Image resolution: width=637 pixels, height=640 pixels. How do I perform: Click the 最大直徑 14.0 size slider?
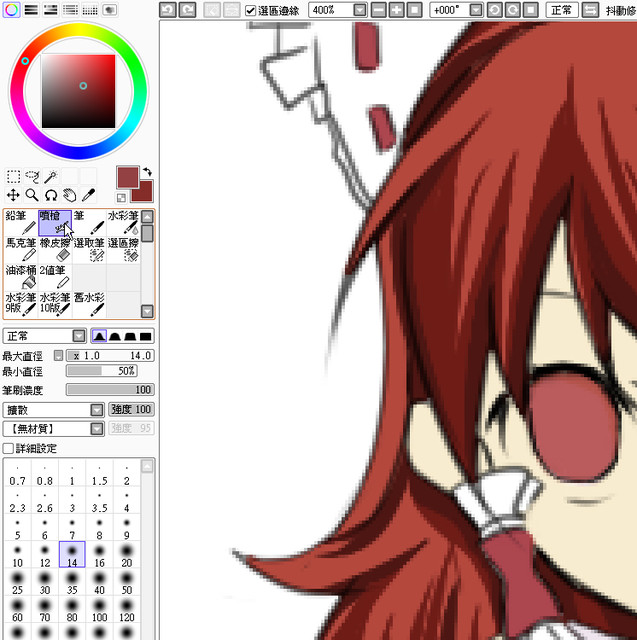point(110,356)
